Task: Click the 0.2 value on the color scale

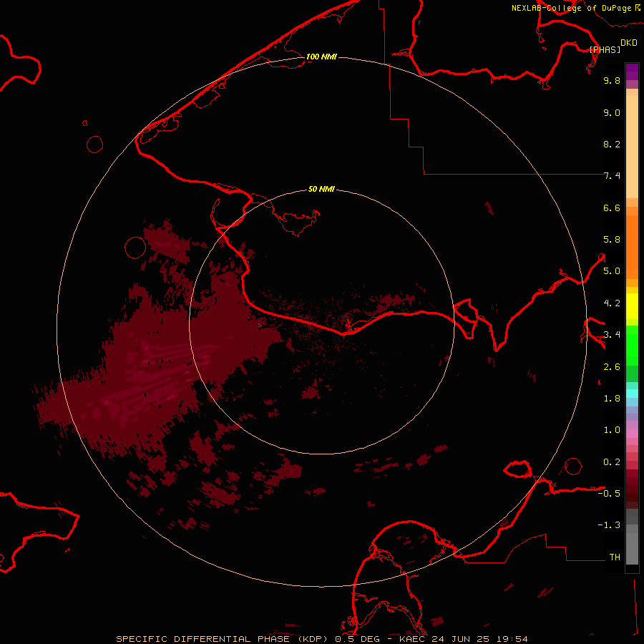Action: pyautogui.click(x=612, y=462)
